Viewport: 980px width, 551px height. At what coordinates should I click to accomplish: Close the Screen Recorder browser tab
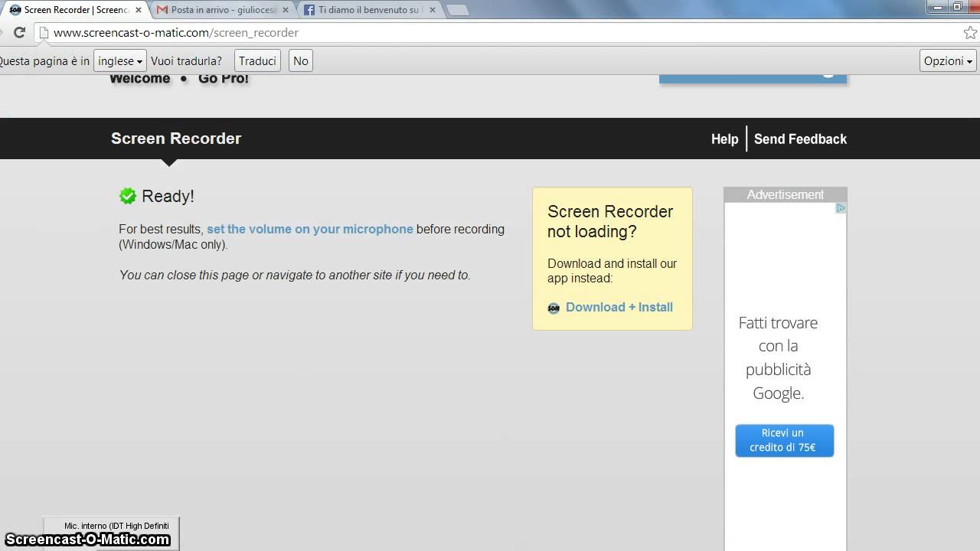pos(139,10)
